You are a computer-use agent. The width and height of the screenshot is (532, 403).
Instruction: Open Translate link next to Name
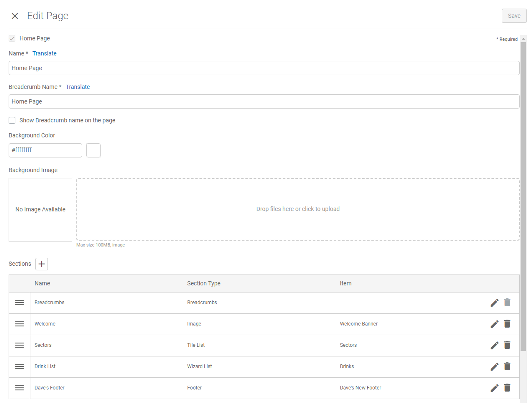click(x=44, y=53)
